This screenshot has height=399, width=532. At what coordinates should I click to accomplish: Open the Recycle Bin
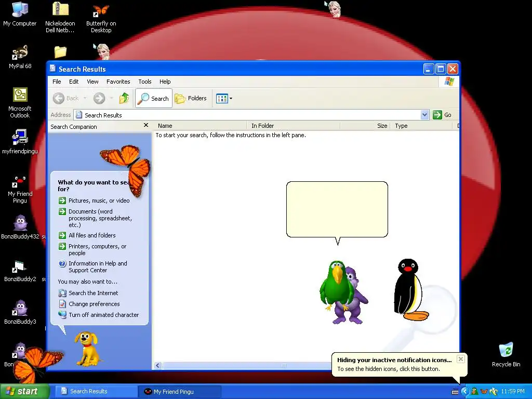pyautogui.click(x=506, y=354)
